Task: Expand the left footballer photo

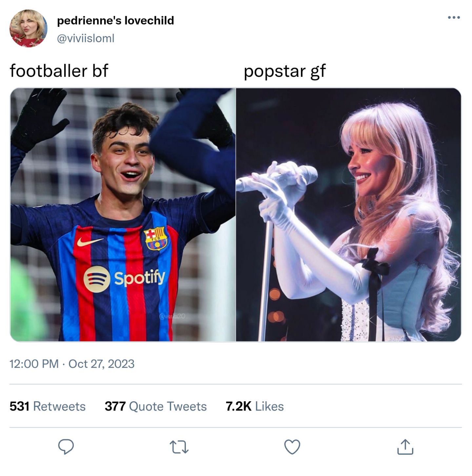Action: click(x=123, y=215)
